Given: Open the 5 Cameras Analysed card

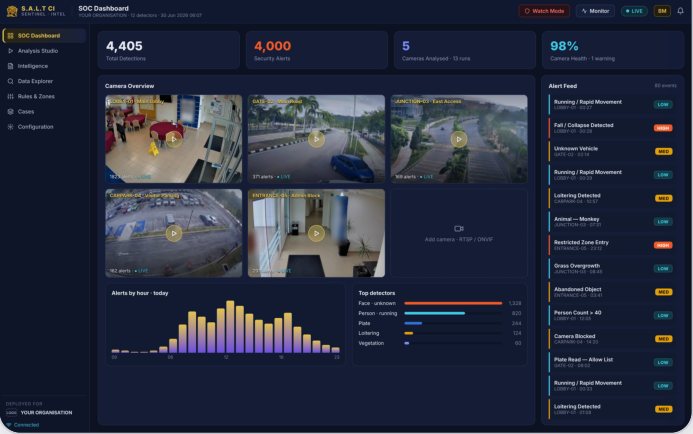Looking at the screenshot, I should point(465,50).
